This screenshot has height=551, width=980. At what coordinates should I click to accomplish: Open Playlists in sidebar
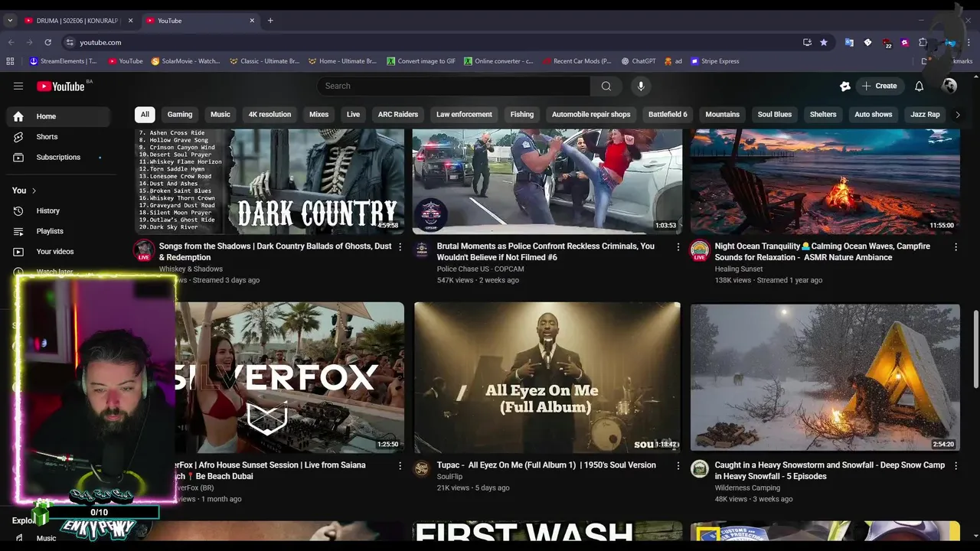click(x=58, y=231)
